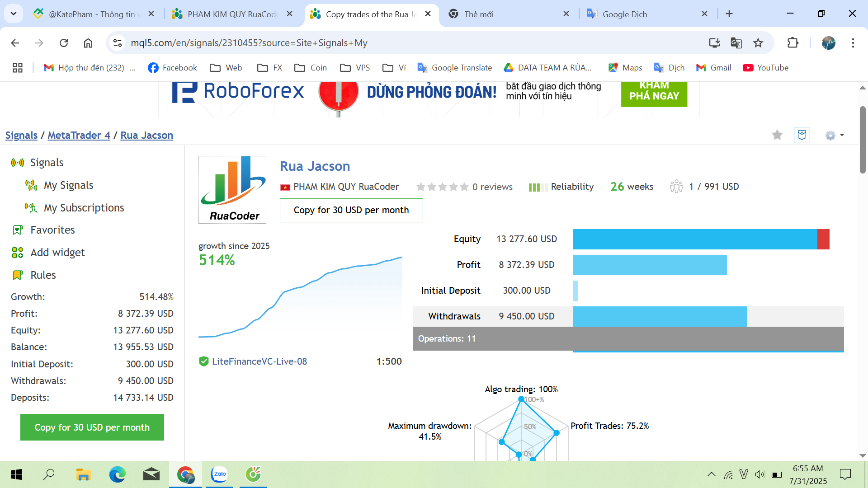Click the Equity blue bar
Image resolution: width=868 pixels, height=488 pixels.
[695, 239]
